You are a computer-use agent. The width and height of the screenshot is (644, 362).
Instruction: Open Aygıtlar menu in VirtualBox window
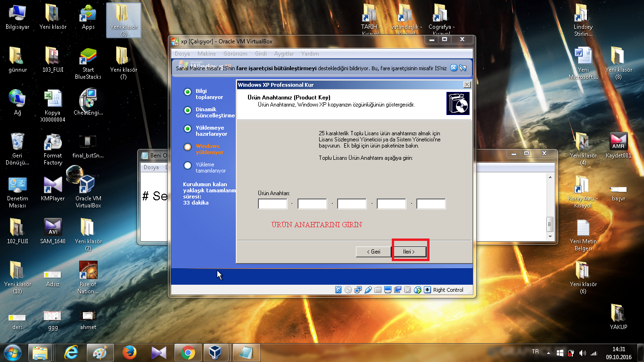(284, 54)
